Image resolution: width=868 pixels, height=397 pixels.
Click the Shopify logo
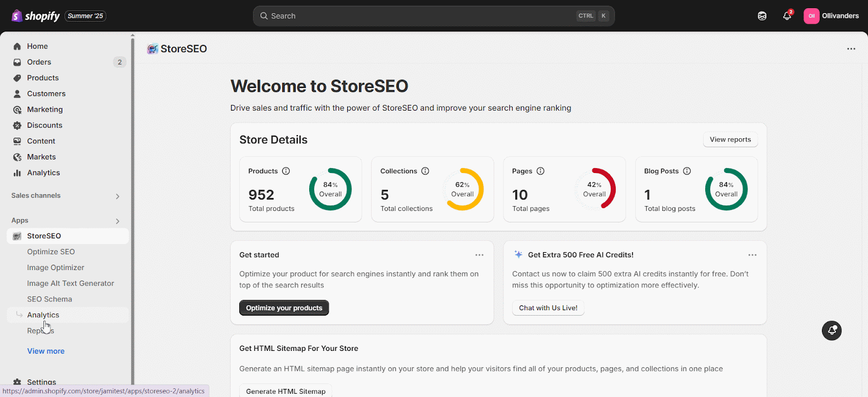36,16
